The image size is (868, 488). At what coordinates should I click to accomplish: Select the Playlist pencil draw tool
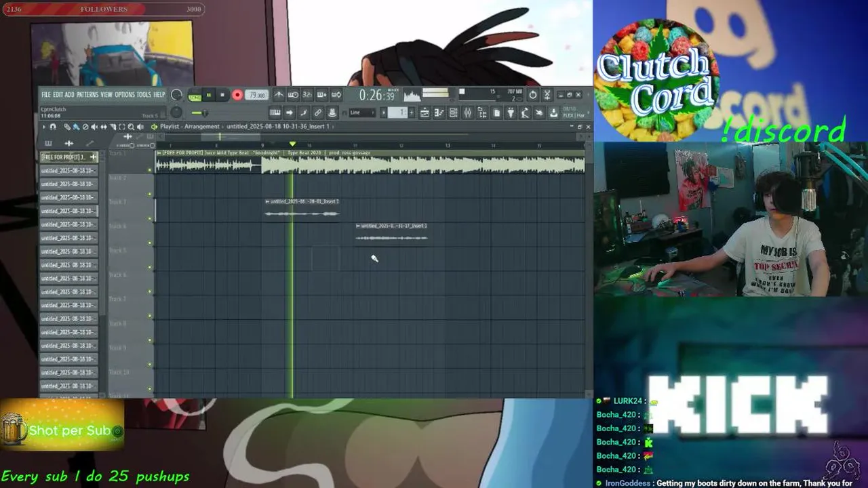[x=66, y=126]
